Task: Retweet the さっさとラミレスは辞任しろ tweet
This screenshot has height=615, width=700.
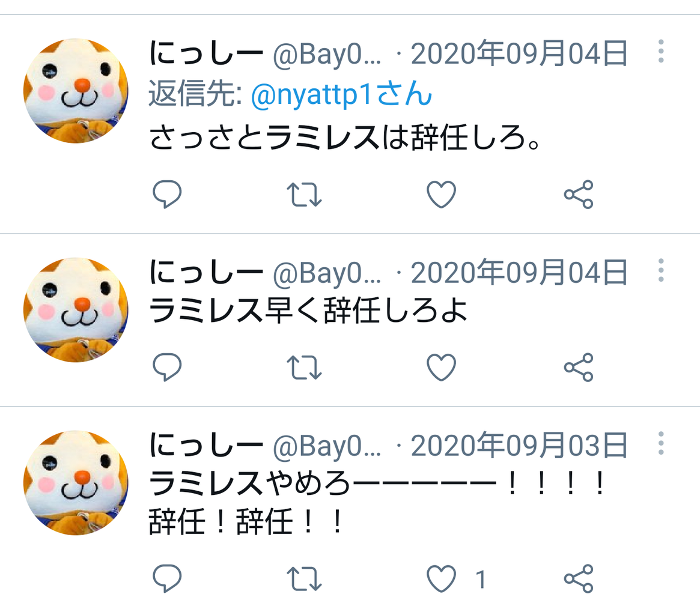Action: pos(304,194)
